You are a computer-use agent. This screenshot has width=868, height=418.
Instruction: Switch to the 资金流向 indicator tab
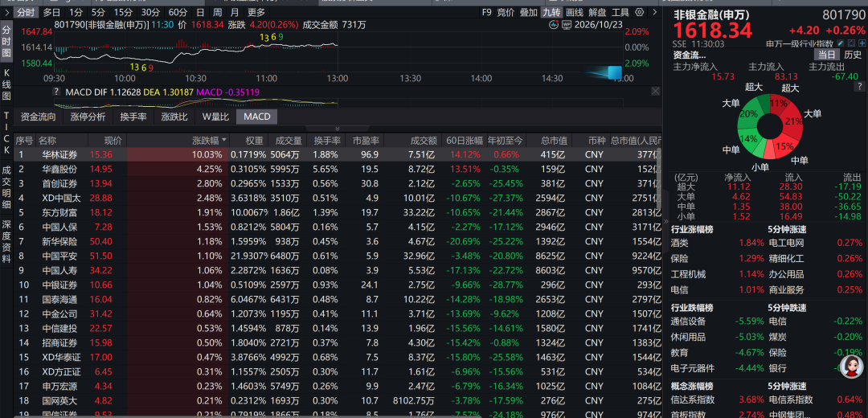(x=39, y=117)
